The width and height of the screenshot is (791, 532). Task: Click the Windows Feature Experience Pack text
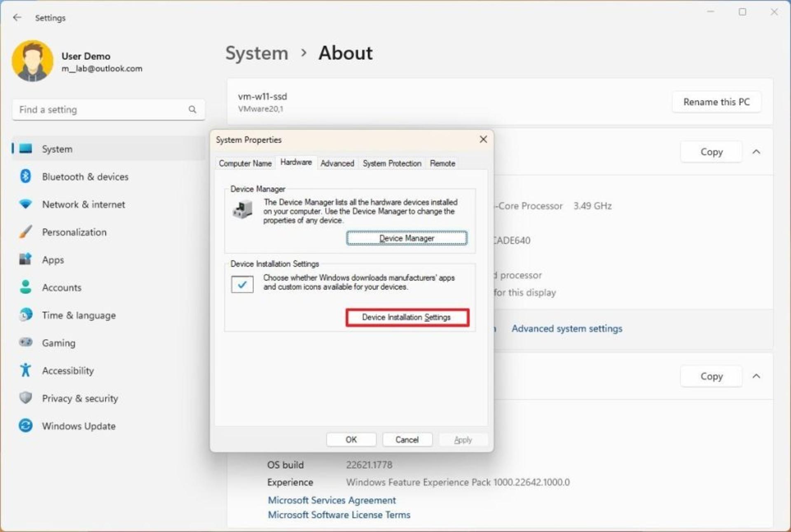(458, 482)
